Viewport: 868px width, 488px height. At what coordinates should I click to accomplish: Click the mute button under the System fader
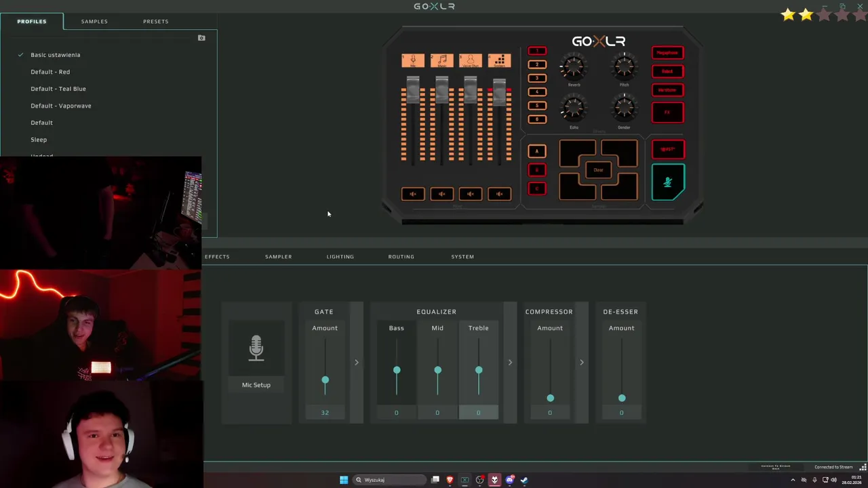pos(499,194)
